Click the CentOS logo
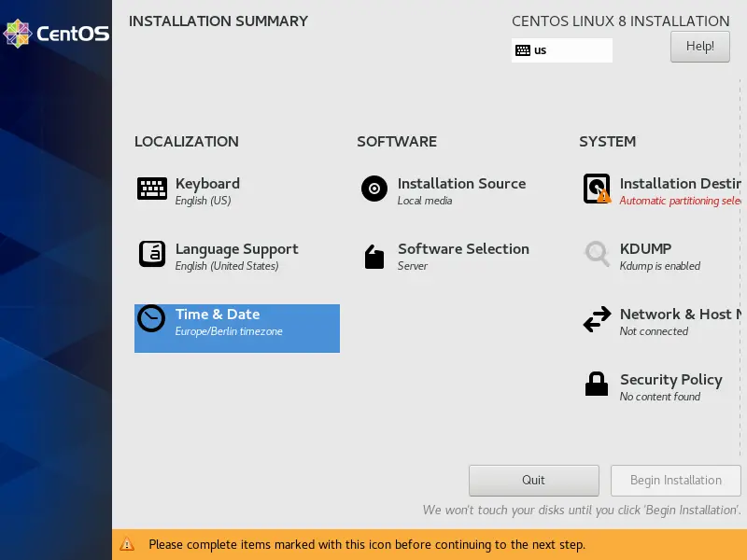 [56, 34]
